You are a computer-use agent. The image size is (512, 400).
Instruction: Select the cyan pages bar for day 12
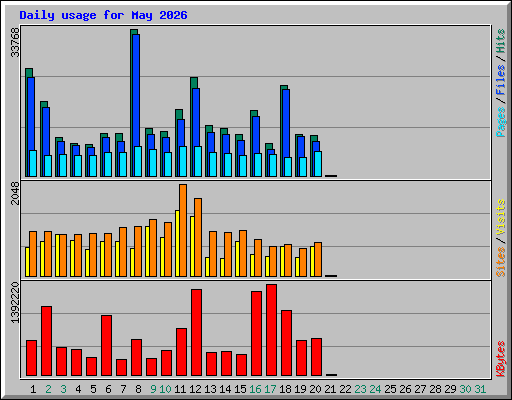(x=198, y=161)
